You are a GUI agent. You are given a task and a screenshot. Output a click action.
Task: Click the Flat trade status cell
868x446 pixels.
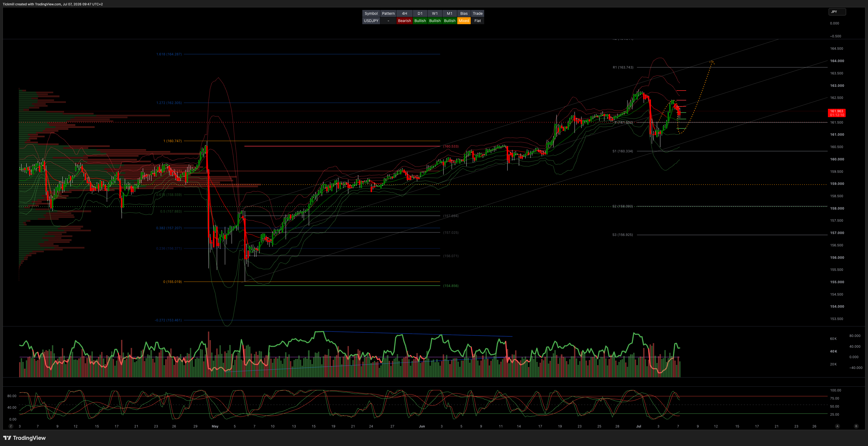[x=477, y=20]
